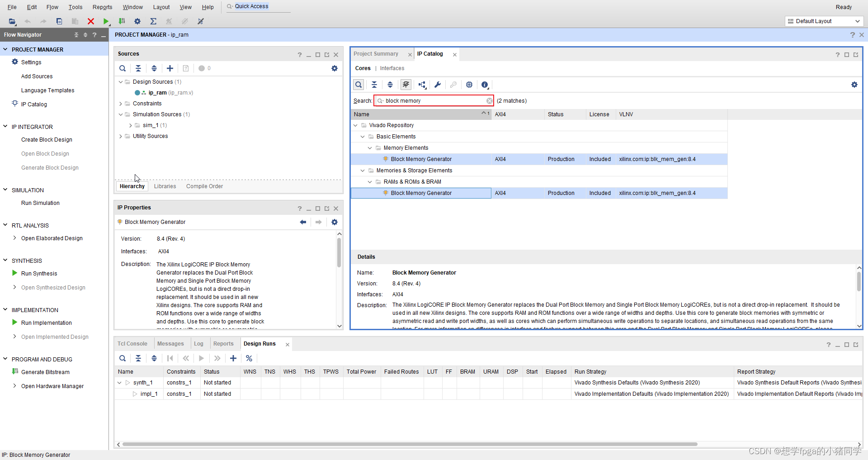Click Add Sources in Flow Navigator

pos(37,76)
